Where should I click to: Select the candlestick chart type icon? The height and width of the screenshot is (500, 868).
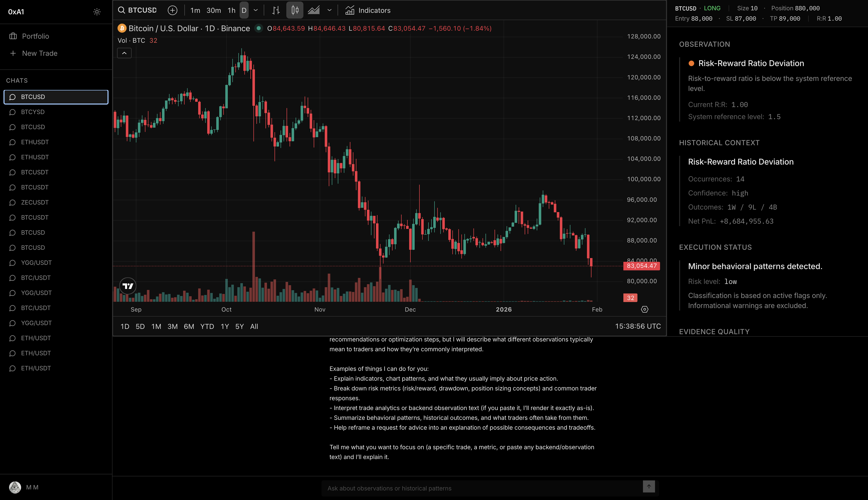click(294, 10)
